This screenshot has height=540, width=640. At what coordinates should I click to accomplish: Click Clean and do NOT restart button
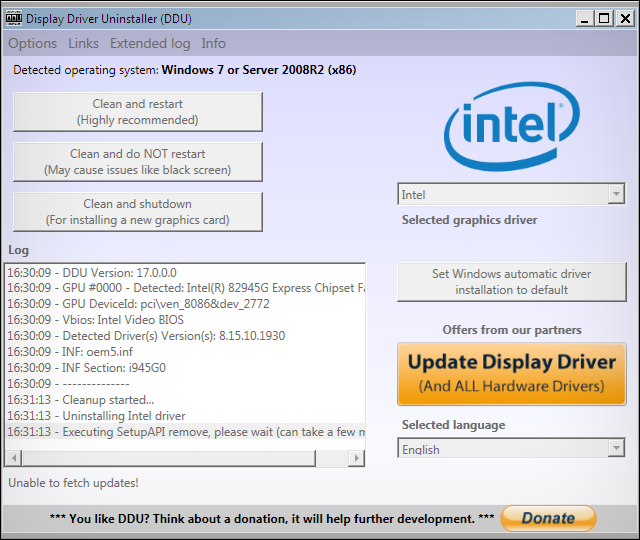(x=138, y=162)
